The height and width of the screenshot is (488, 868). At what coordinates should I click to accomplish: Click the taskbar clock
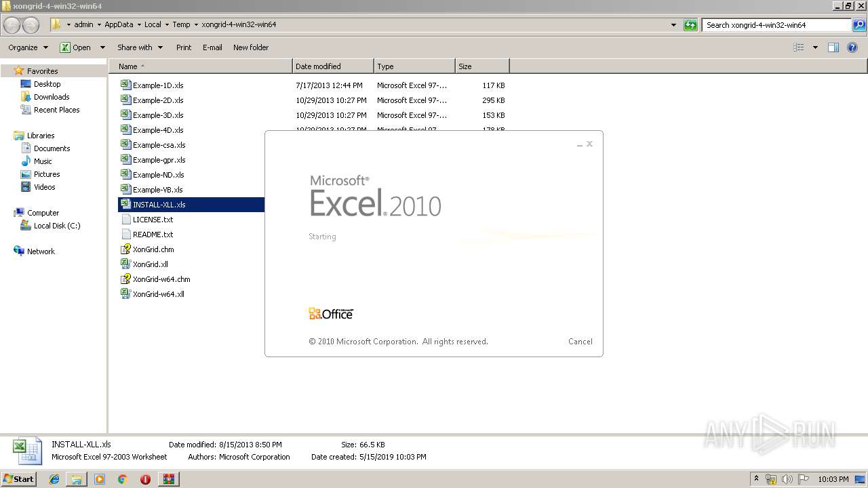(x=833, y=479)
